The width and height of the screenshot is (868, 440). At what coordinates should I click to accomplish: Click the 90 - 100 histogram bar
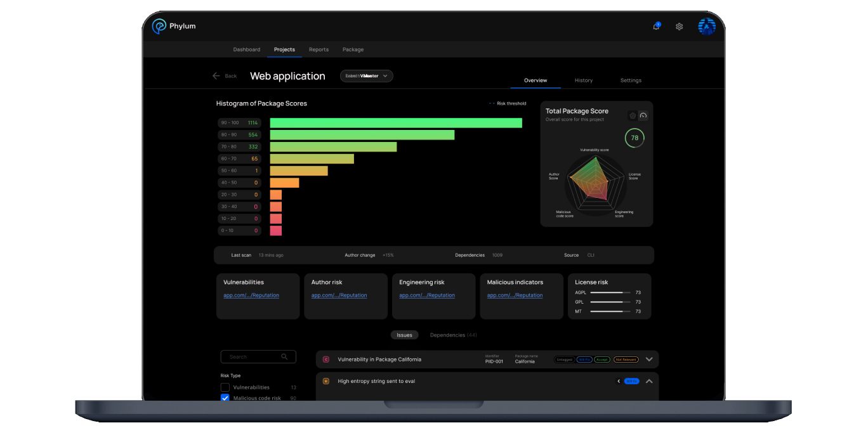[396, 123]
